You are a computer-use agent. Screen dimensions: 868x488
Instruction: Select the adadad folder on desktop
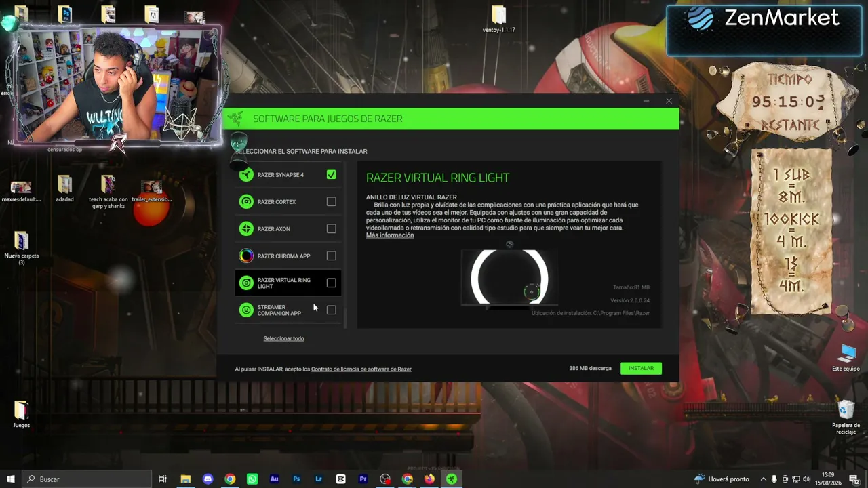tap(64, 189)
